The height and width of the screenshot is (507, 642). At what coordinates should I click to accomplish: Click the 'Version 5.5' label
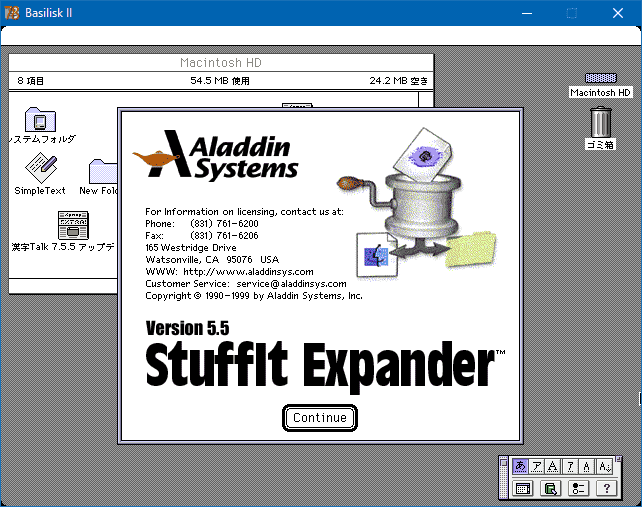(x=188, y=328)
